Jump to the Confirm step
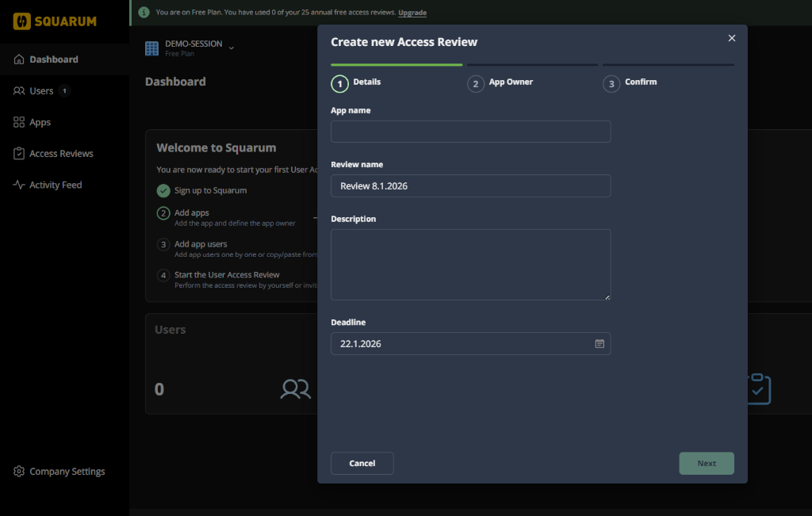 click(639, 82)
